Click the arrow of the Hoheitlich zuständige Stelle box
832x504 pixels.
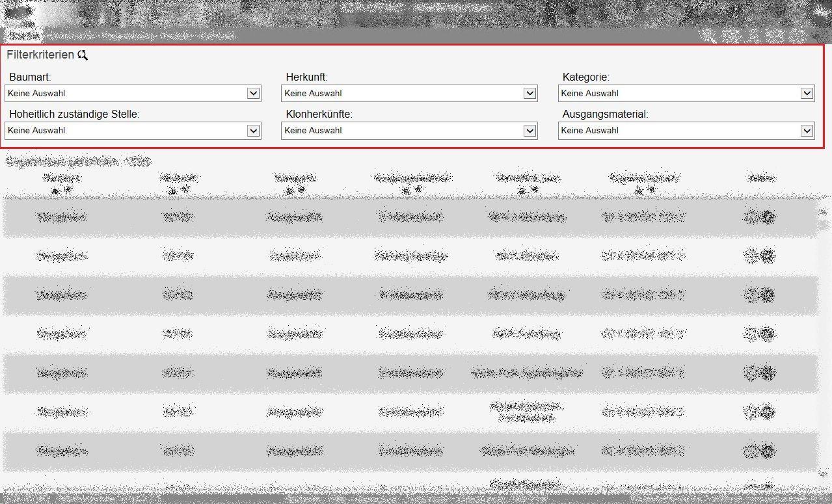(254, 130)
